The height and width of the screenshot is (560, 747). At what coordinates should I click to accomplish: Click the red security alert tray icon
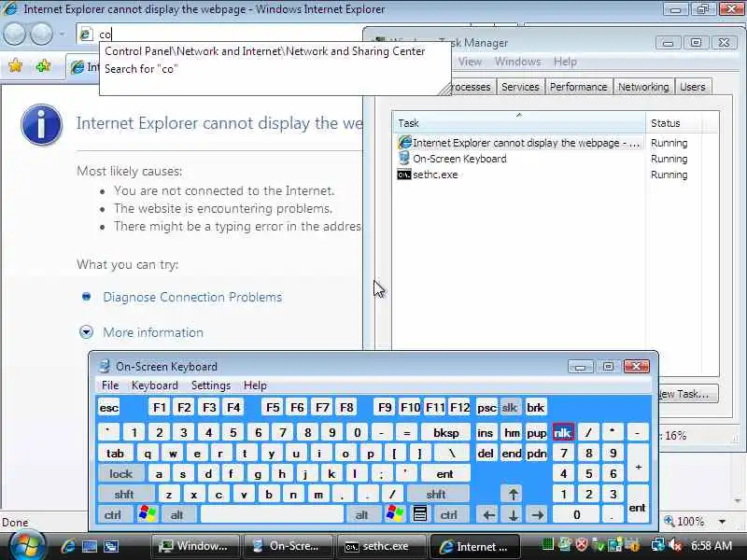(581, 544)
